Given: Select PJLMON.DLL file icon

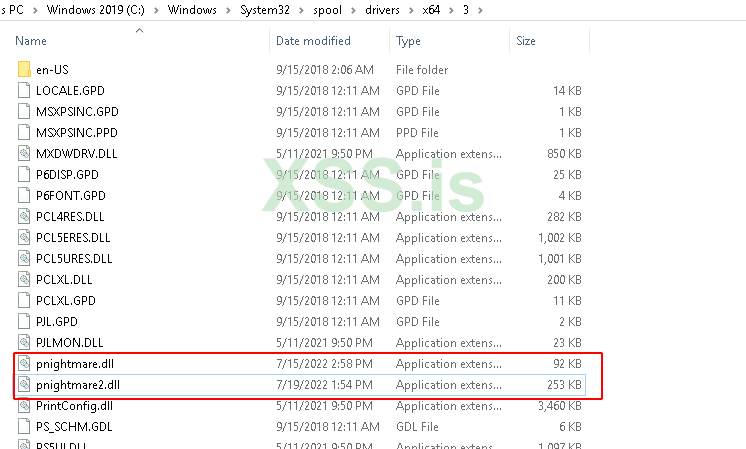Looking at the screenshot, I should click(x=24, y=342).
